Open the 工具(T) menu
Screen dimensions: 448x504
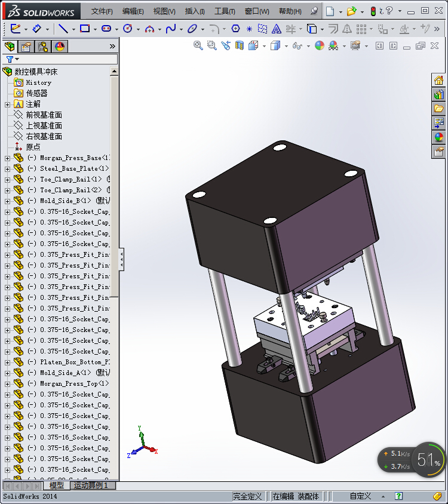pos(225,11)
